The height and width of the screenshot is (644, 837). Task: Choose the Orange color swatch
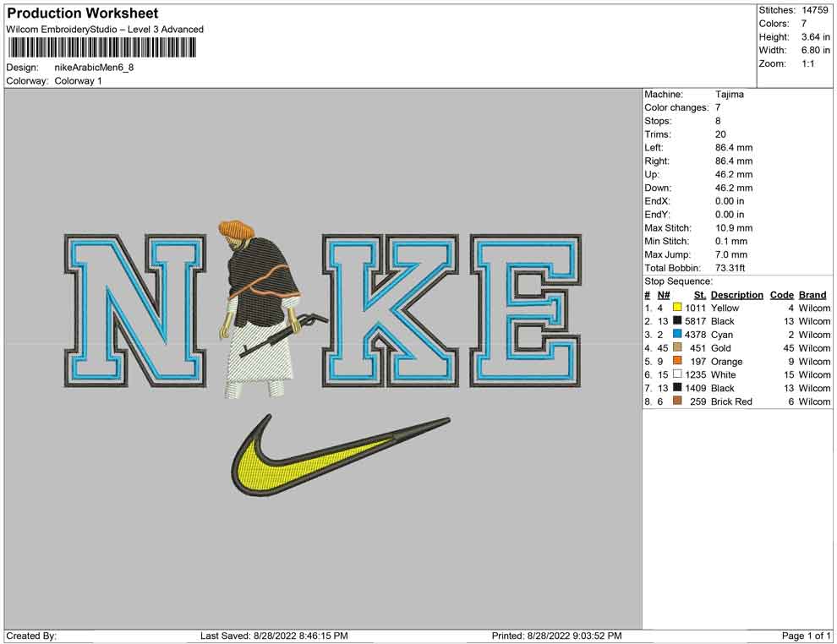(x=677, y=362)
